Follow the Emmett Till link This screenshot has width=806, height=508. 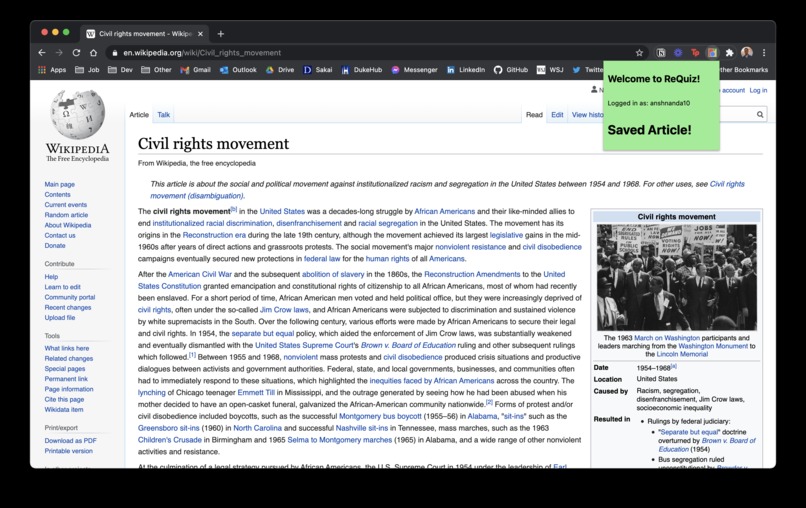[x=256, y=392]
